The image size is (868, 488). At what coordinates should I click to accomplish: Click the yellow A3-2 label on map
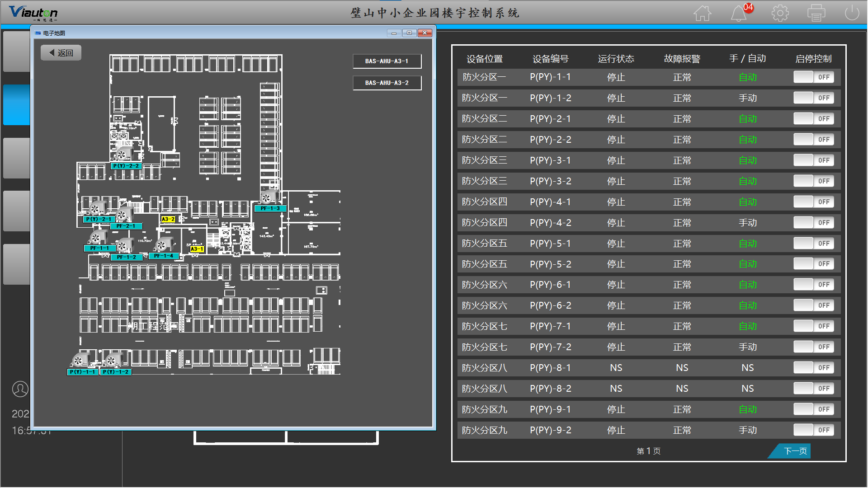168,219
